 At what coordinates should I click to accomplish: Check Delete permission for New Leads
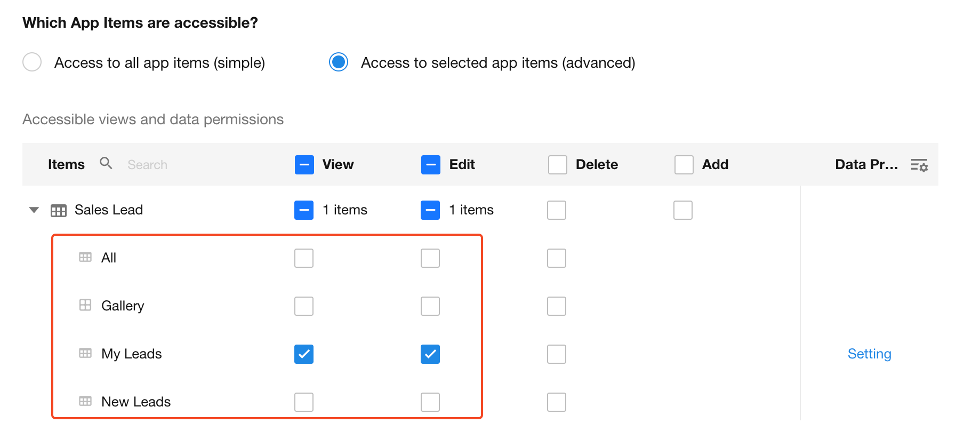coord(557,402)
